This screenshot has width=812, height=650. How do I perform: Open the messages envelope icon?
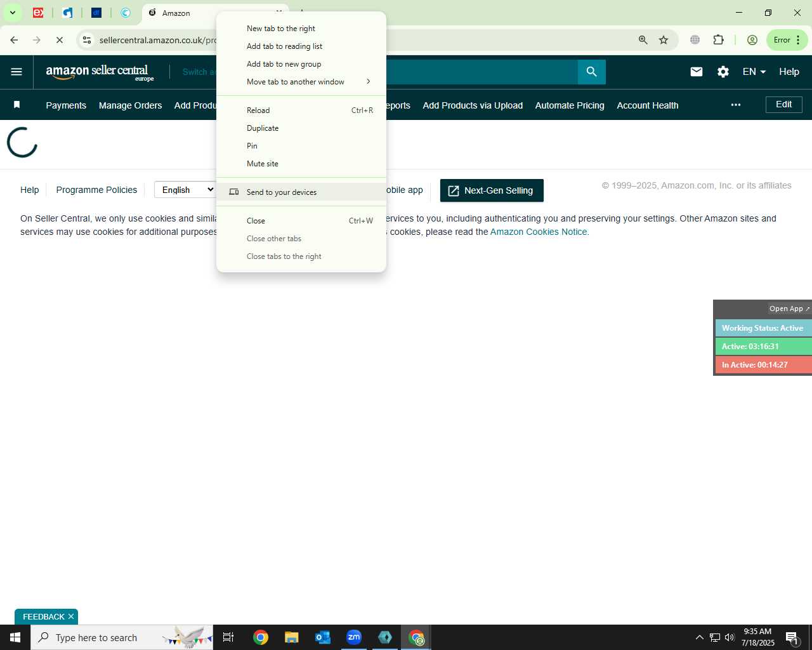[697, 72]
